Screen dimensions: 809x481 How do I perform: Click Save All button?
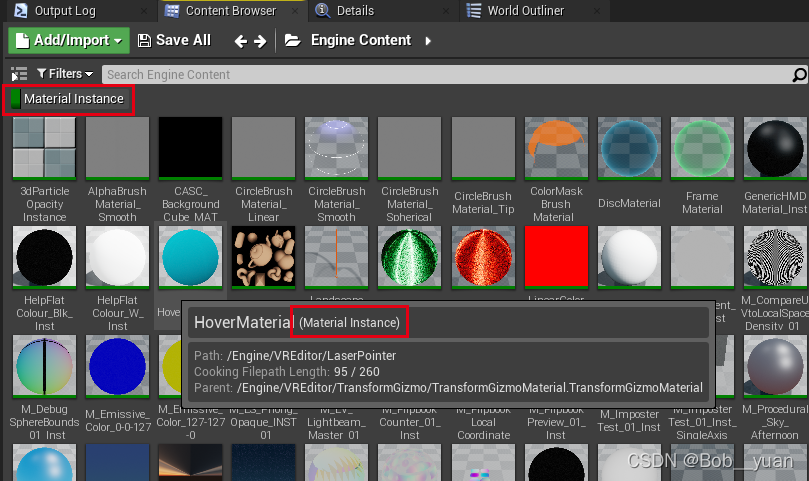(174, 40)
